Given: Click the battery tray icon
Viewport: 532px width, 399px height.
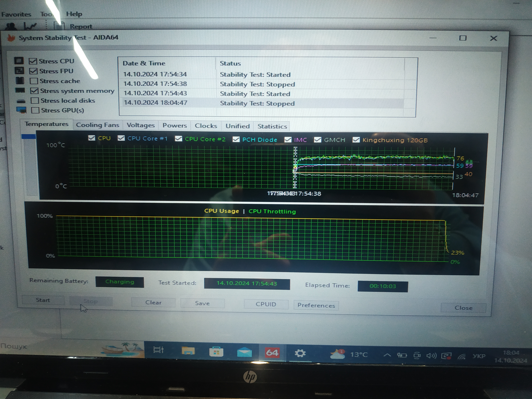Looking at the screenshot, I should click(402, 355).
